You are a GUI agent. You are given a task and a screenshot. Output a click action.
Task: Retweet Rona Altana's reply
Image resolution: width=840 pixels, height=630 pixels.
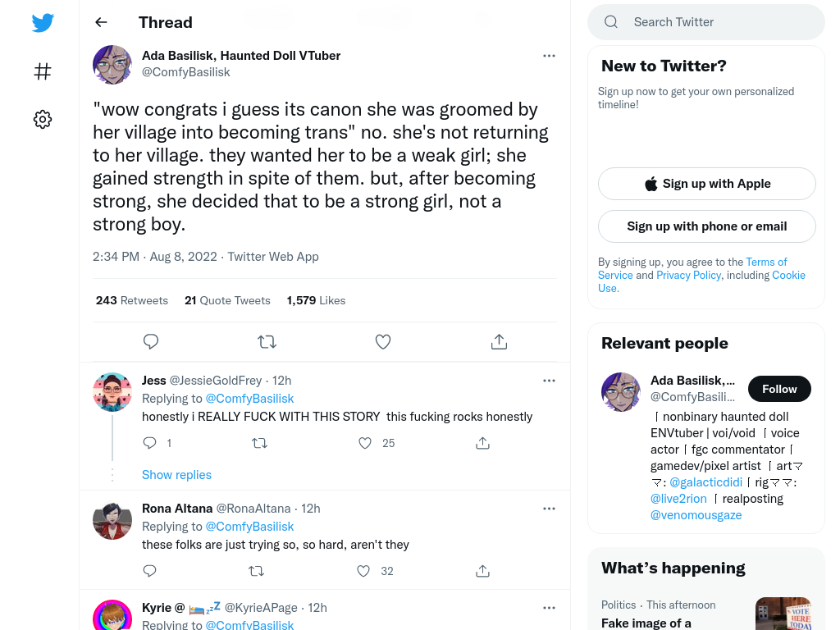pyautogui.click(x=257, y=571)
